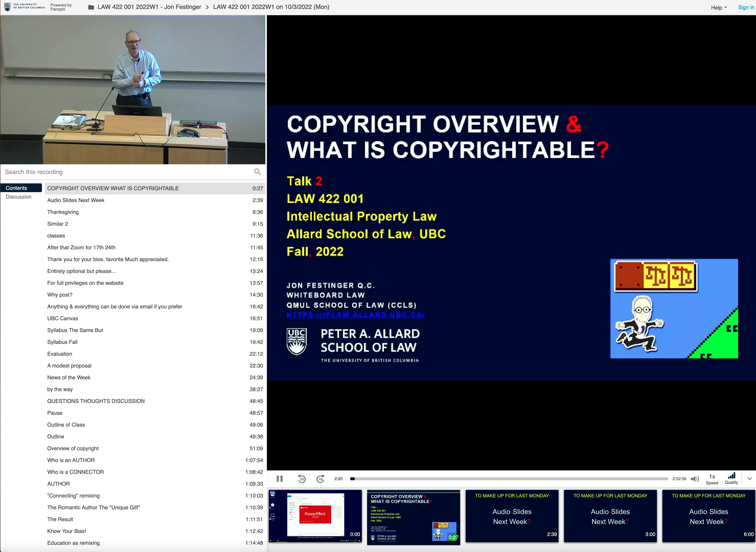Screen dimensions: 756x552
Task: Jump to classes entry at 11:36
Action: tap(155, 236)
